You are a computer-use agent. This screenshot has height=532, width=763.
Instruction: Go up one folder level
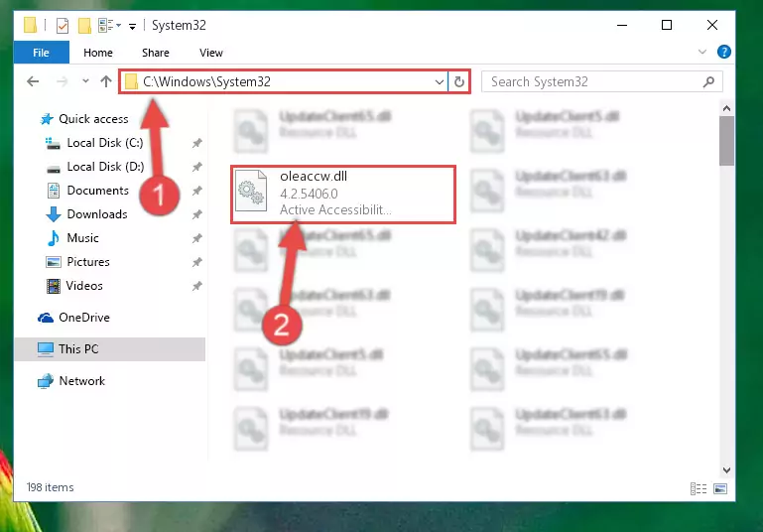[106, 81]
